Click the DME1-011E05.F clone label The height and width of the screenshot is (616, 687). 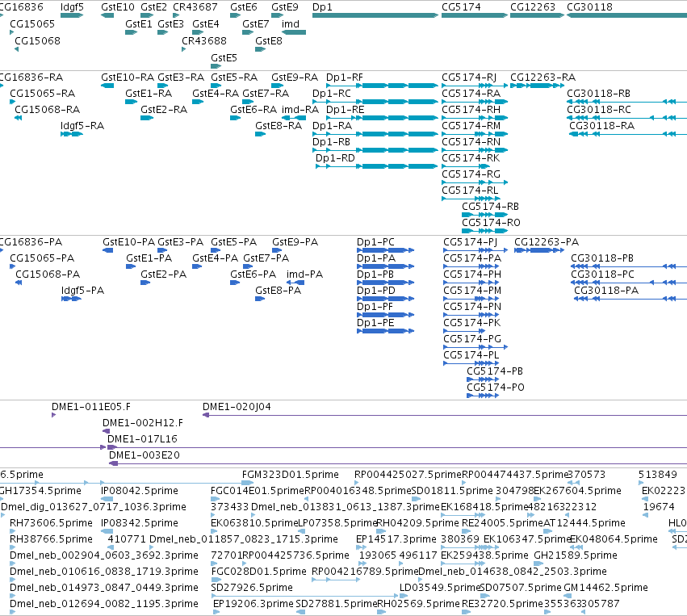pyautogui.click(x=91, y=407)
